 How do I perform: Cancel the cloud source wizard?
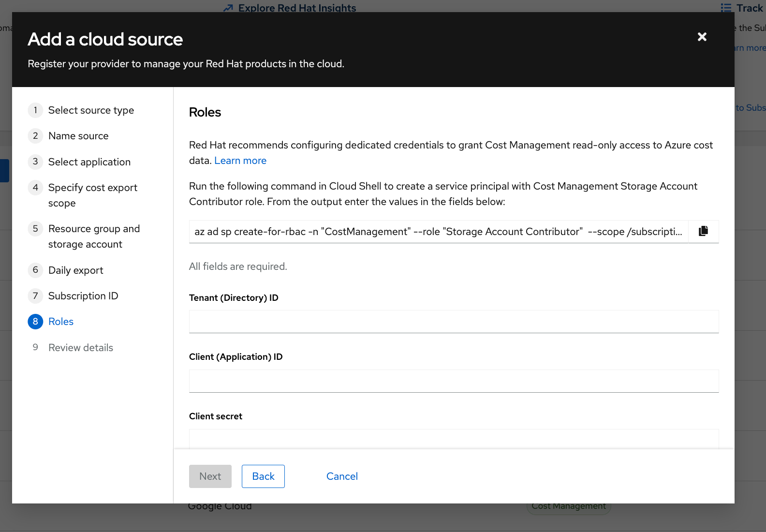(342, 476)
